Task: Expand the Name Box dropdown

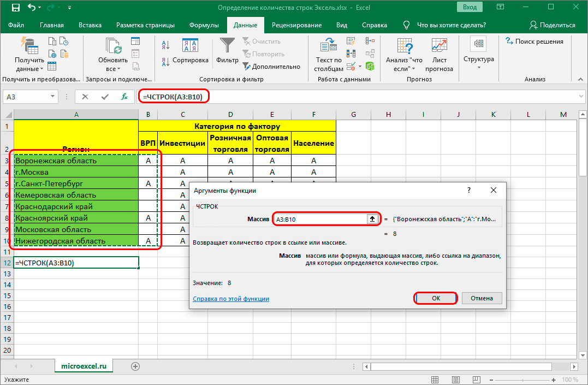Action: [54, 97]
